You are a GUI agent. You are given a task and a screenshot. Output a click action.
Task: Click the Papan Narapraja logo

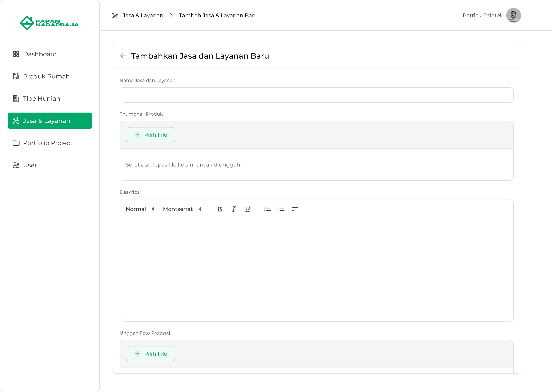click(x=49, y=23)
